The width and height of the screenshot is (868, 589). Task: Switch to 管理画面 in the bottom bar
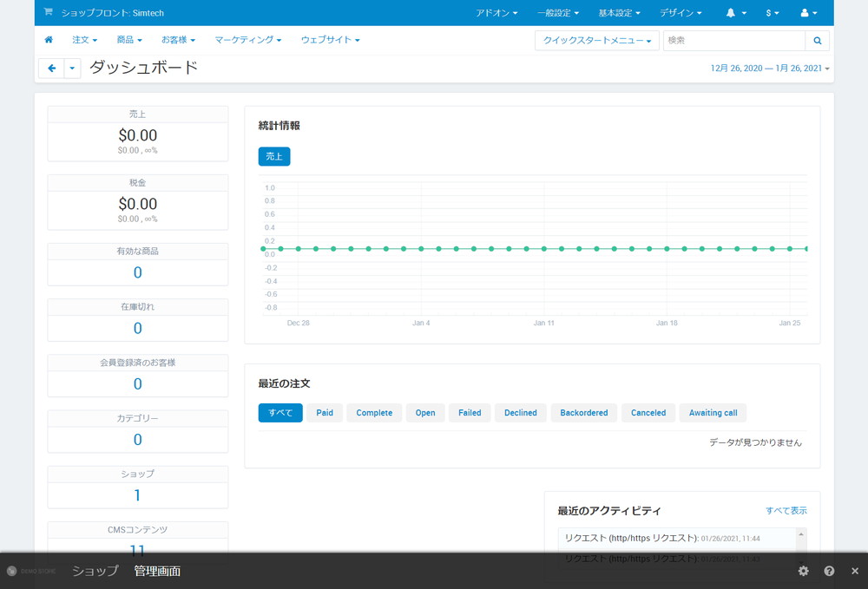click(x=157, y=571)
